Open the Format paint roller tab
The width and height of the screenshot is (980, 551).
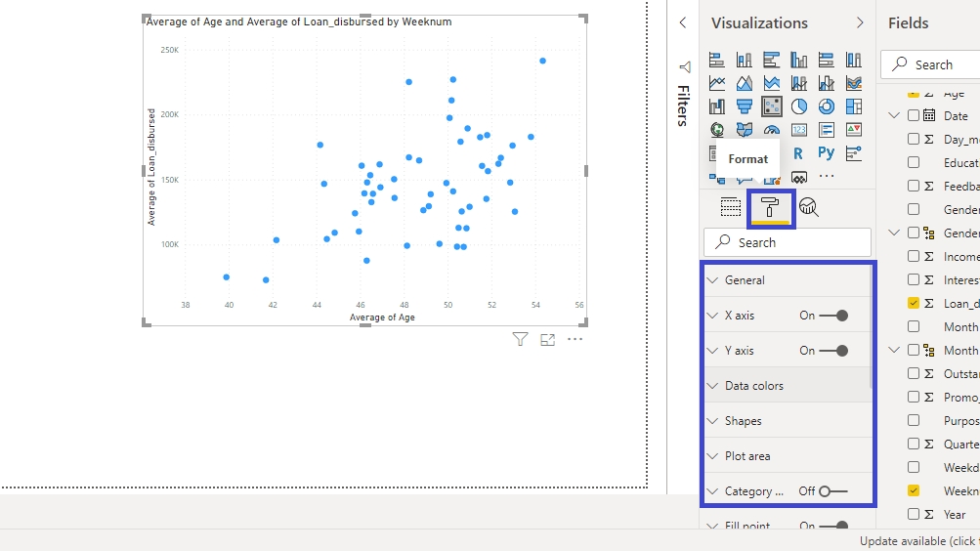(x=771, y=207)
